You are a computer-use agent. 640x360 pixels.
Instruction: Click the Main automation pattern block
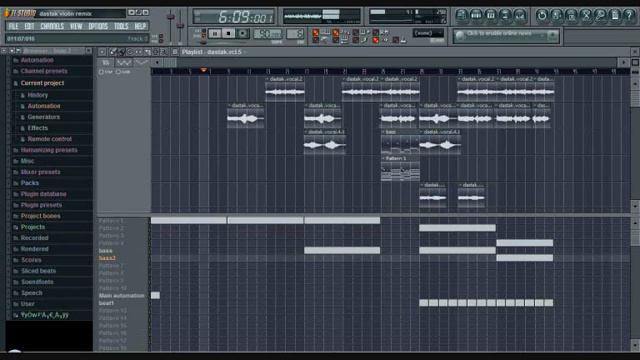pos(156,295)
